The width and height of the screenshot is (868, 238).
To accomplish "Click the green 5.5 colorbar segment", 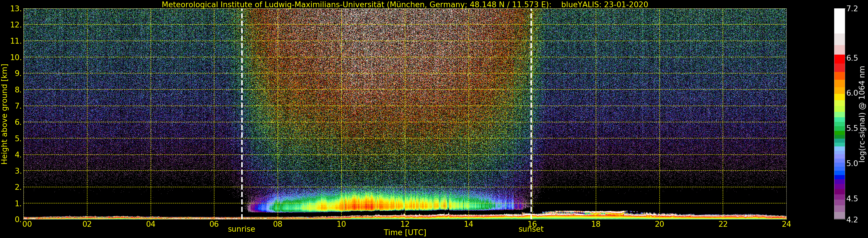I will 839,128.
